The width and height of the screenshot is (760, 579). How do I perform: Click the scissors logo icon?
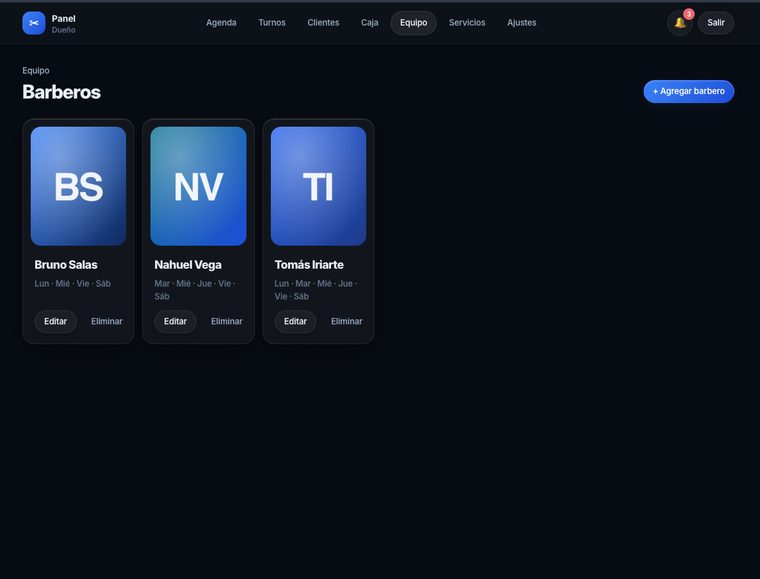pyautogui.click(x=33, y=23)
